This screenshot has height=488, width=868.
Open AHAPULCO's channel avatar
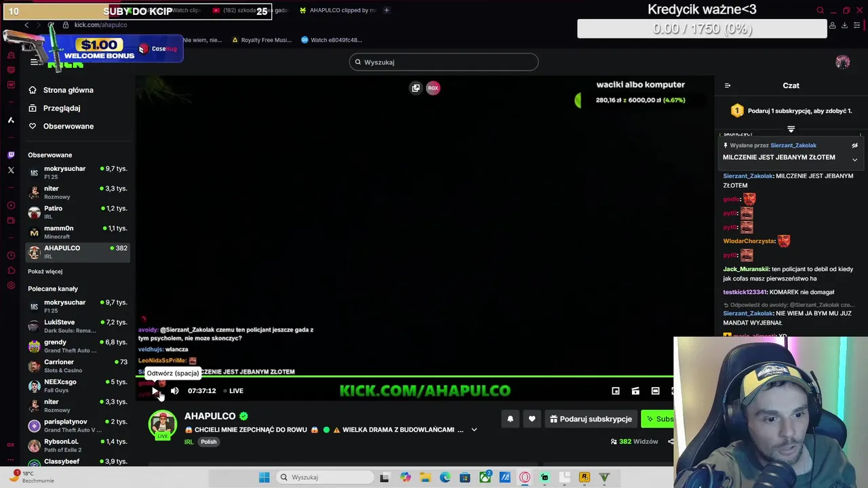[163, 424]
